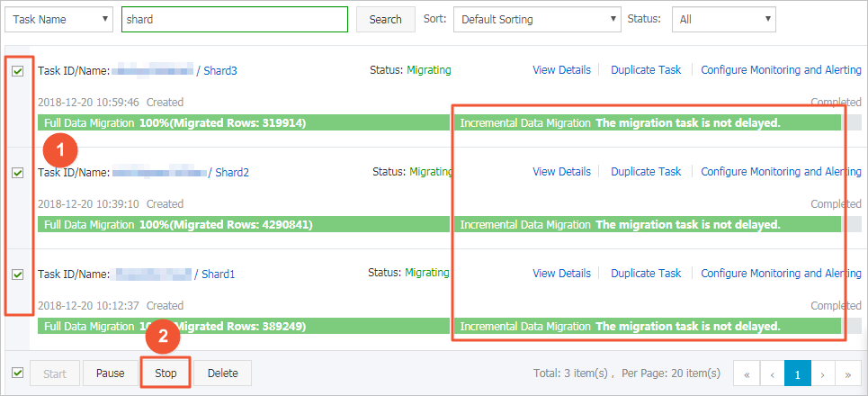
Task: Uncheck the Shard2 task checkbox
Action: point(18,173)
